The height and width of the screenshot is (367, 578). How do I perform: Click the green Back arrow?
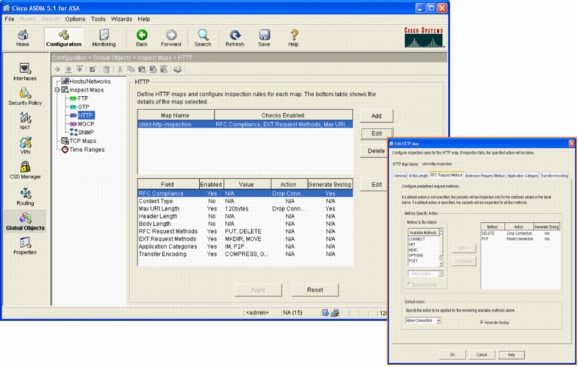[142, 38]
